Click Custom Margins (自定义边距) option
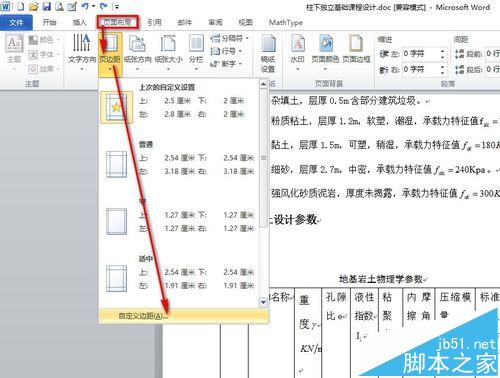The image size is (500, 378). point(183,315)
